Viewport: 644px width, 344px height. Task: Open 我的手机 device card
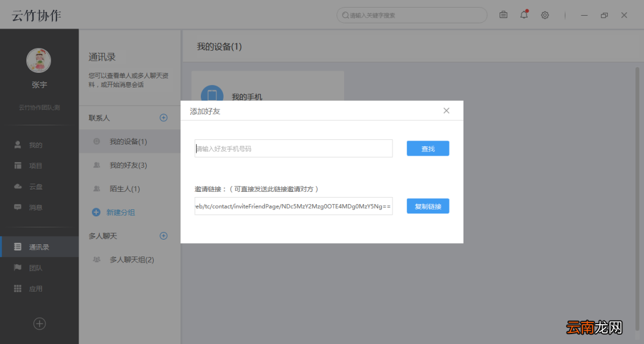268,86
